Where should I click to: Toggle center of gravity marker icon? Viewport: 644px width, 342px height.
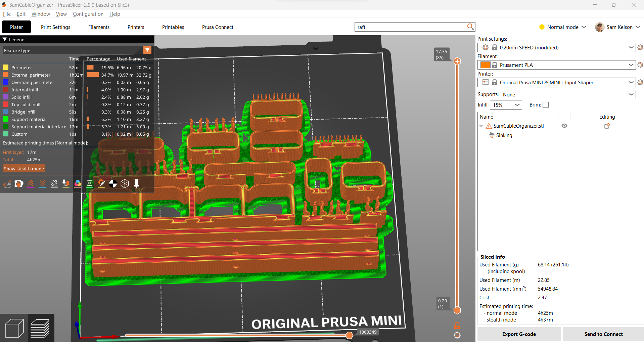pyautogui.click(x=113, y=183)
